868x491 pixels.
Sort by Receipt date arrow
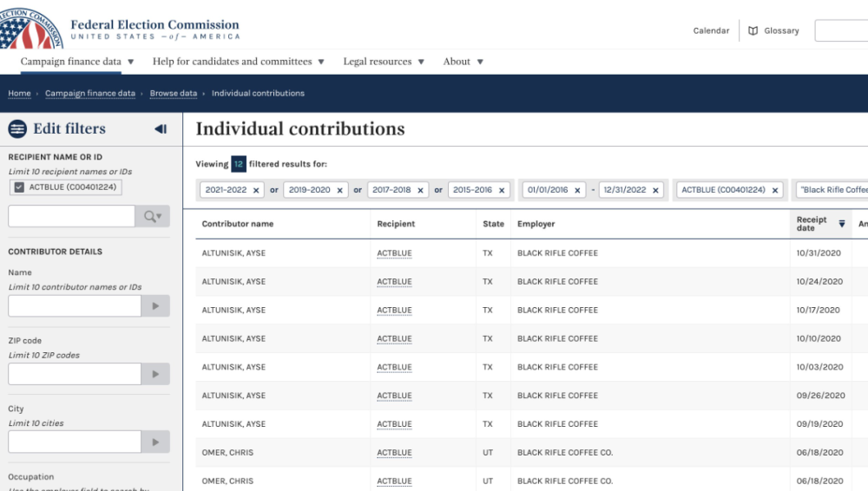[841, 224]
